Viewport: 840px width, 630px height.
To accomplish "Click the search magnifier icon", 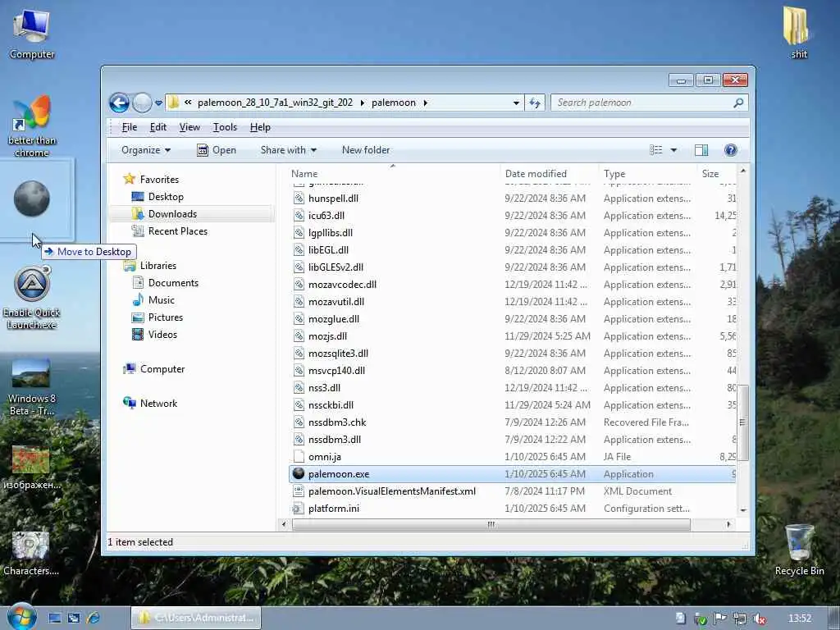I will pos(738,103).
